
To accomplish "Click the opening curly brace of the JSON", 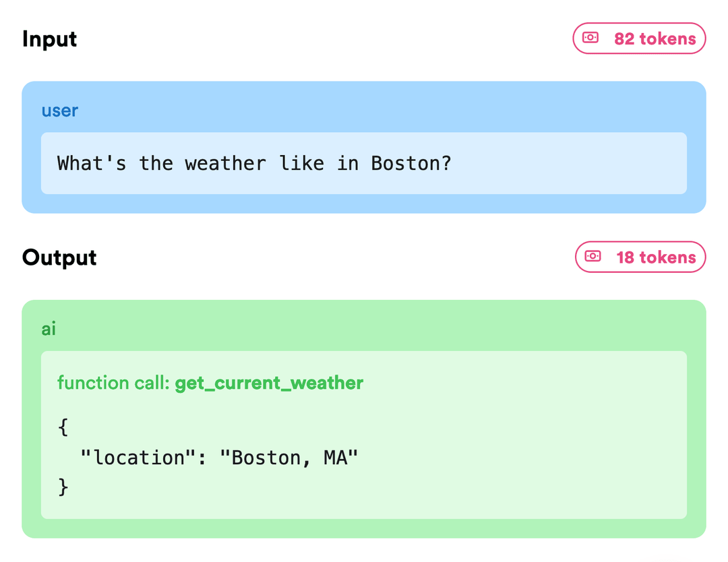I will [x=63, y=427].
